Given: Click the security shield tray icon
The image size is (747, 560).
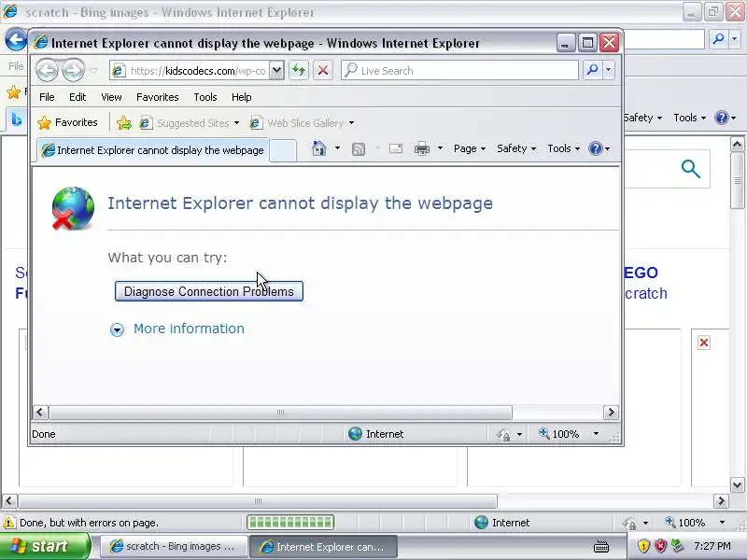Looking at the screenshot, I should pyautogui.click(x=643, y=546).
